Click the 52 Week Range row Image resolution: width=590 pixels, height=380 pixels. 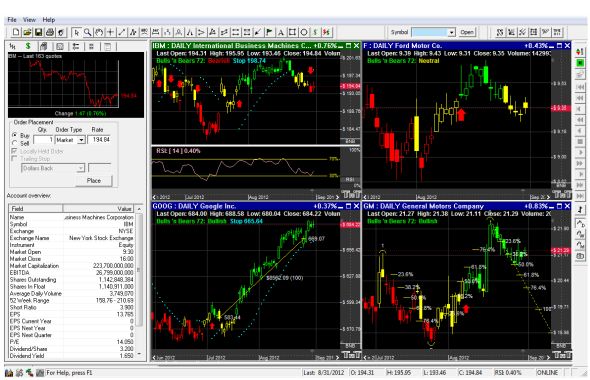(71, 301)
